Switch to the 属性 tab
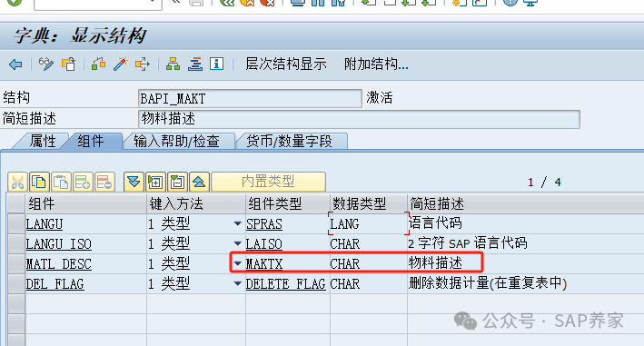 pos(43,141)
